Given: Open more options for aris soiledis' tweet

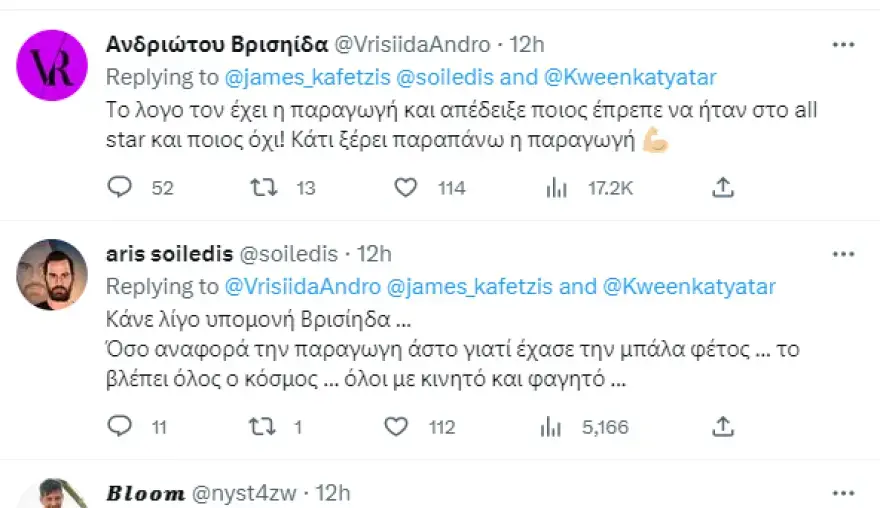Looking at the screenshot, I should point(844,254).
